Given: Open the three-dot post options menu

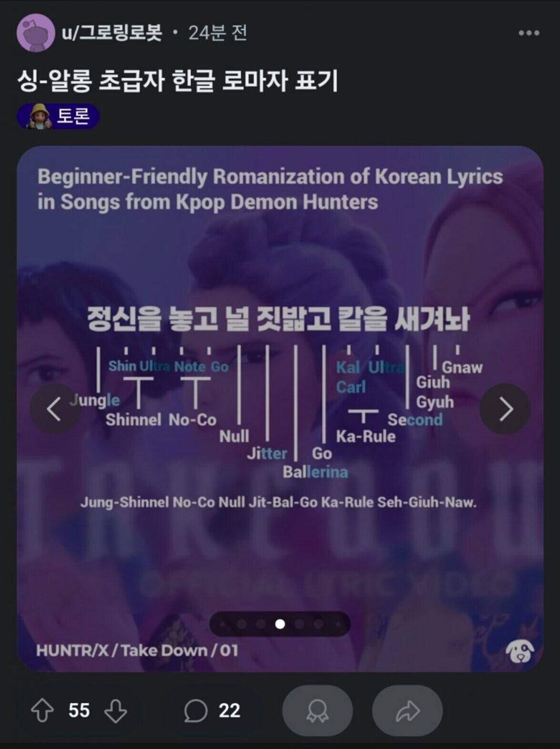Looking at the screenshot, I should (529, 33).
